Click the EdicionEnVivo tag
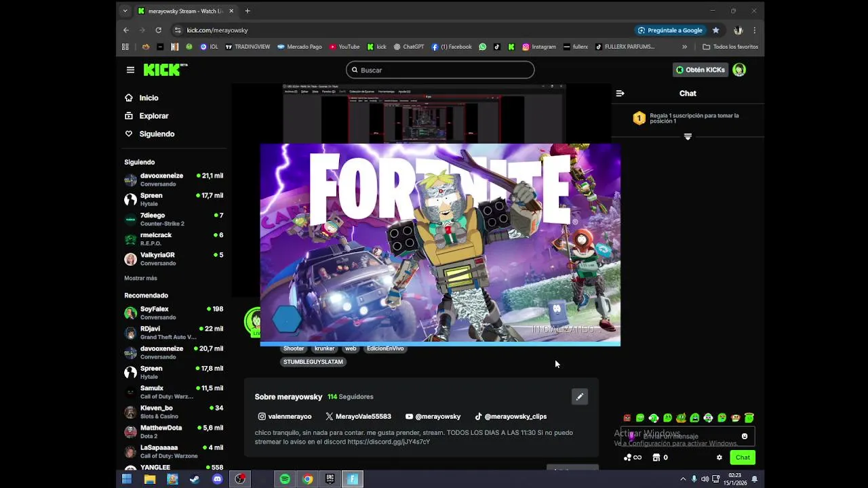 coord(385,348)
